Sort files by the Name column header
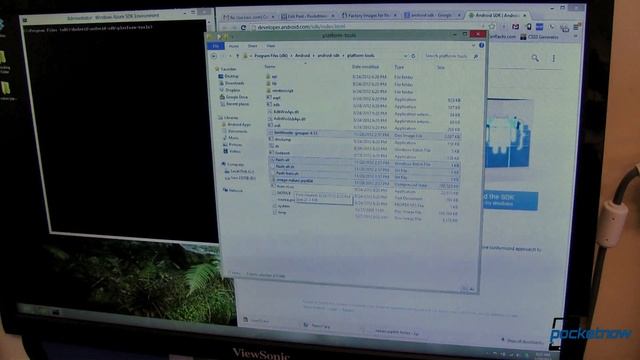Image resolution: width=640 pixels, height=360 pixels. point(270,66)
